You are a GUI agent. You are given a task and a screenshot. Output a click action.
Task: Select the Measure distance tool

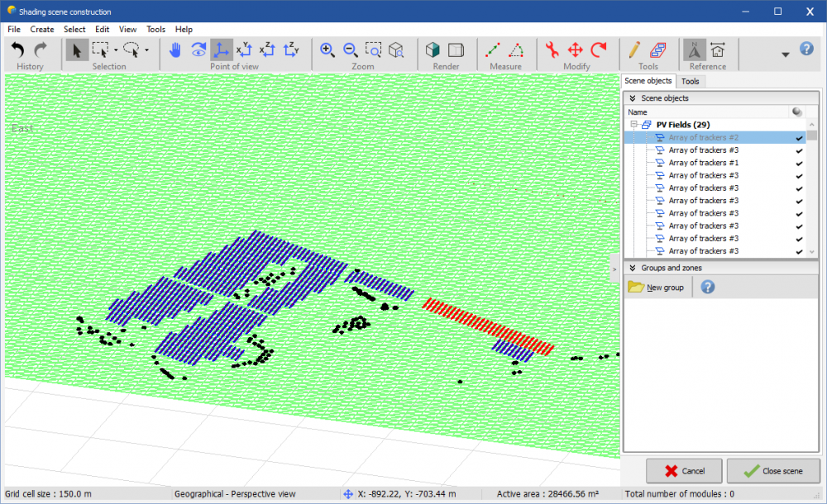point(493,50)
